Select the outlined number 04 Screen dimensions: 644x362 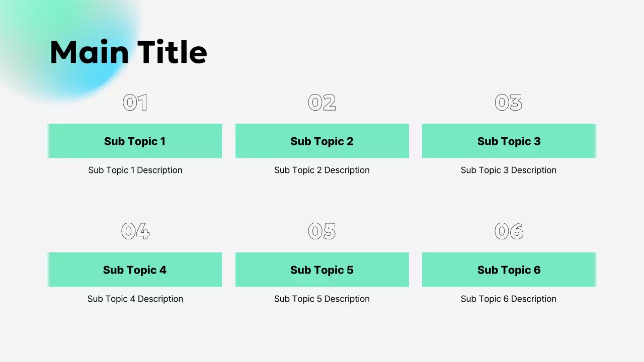pos(135,231)
